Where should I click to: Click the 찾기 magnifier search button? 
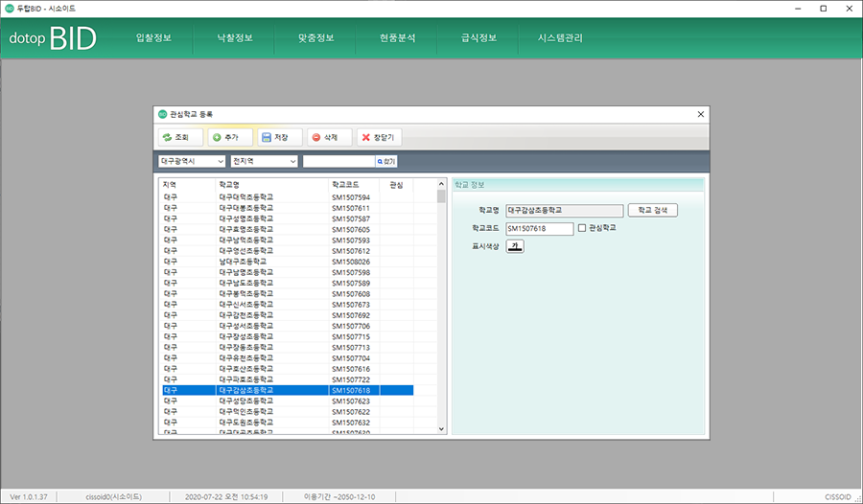pos(386,162)
